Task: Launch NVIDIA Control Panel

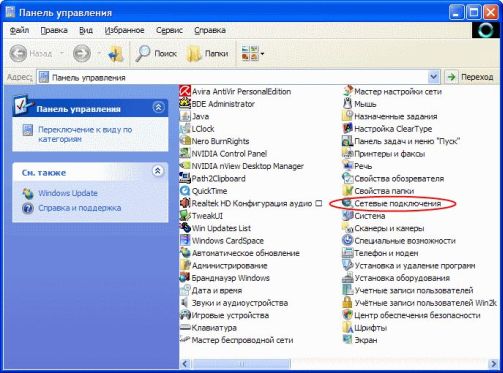Action: tap(223, 154)
